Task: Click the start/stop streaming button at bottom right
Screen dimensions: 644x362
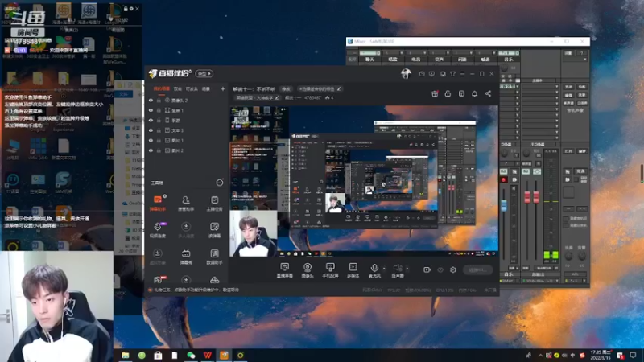Action: (x=477, y=270)
